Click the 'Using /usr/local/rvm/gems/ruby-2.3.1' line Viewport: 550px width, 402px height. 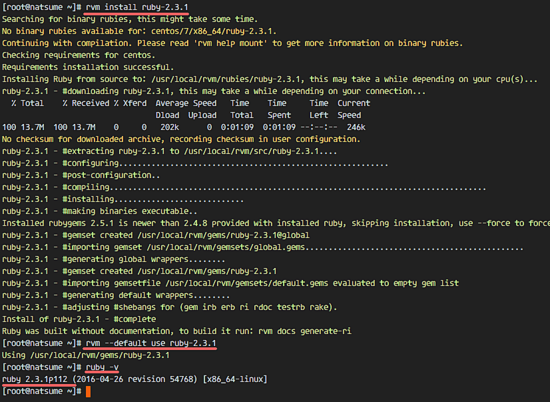tap(86, 355)
